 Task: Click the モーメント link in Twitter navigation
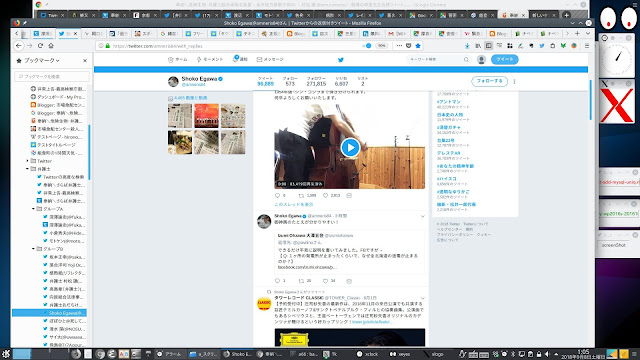(210, 60)
